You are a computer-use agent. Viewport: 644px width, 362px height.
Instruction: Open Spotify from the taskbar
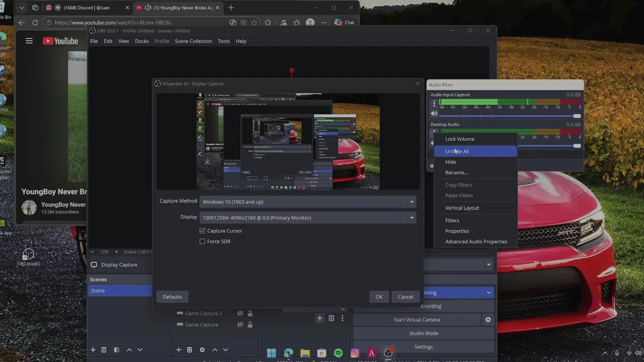coord(338,353)
